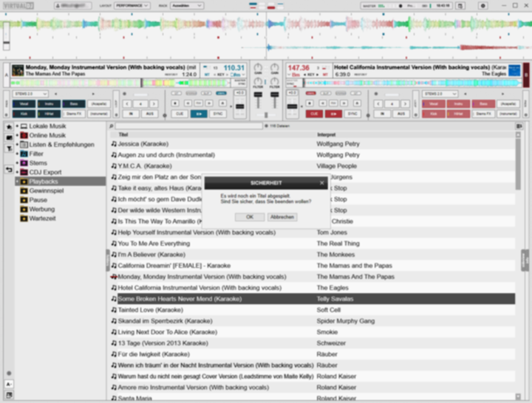Screen dimensions: 532x403
Task: Expand the Listen & Empfehlungen node
Action: coord(17,145)
